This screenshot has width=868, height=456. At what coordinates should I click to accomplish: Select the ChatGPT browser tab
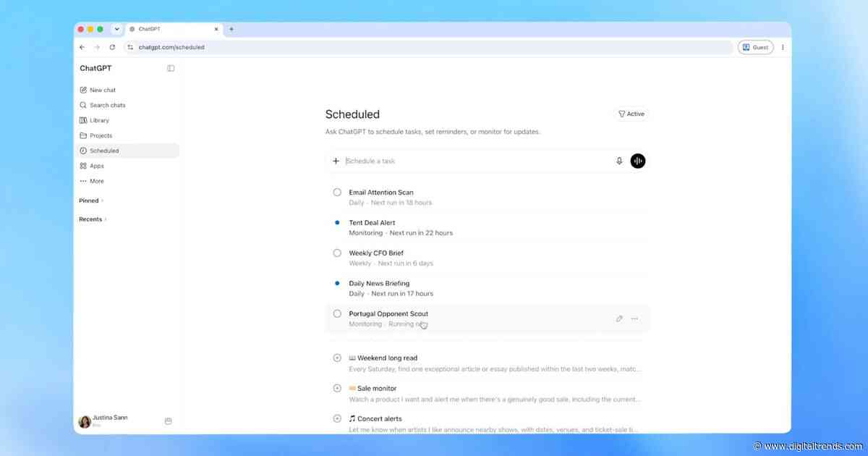click(x=174, y=29)
